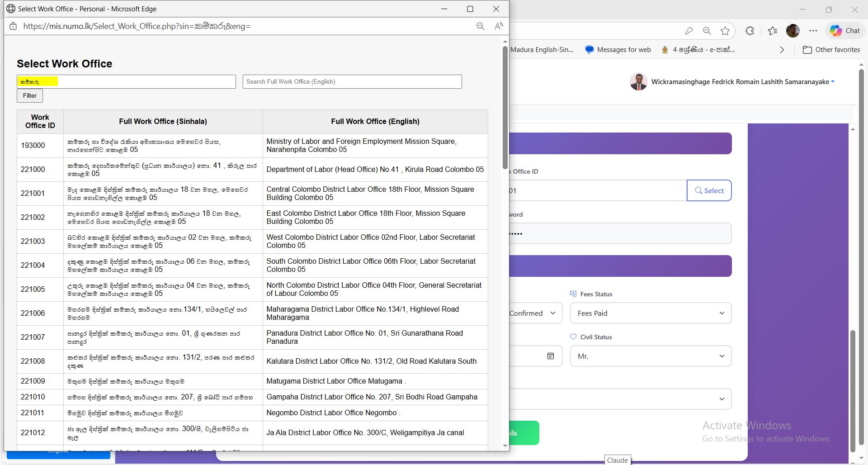
Task: Click the zoom magnifier icon in popup address bar
Action: tap(480, 26)
